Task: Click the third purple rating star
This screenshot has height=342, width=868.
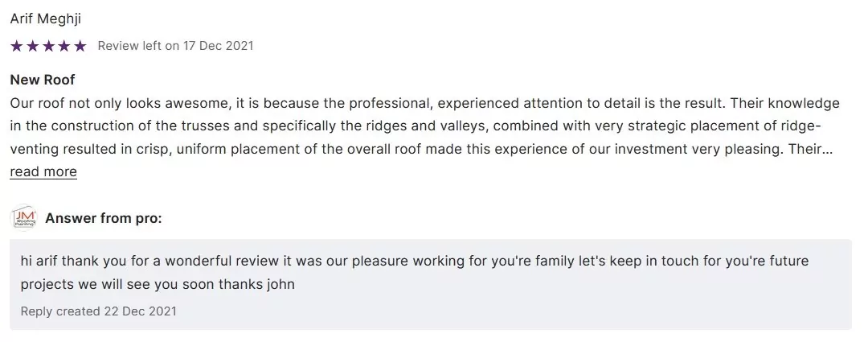Action: 48,46
